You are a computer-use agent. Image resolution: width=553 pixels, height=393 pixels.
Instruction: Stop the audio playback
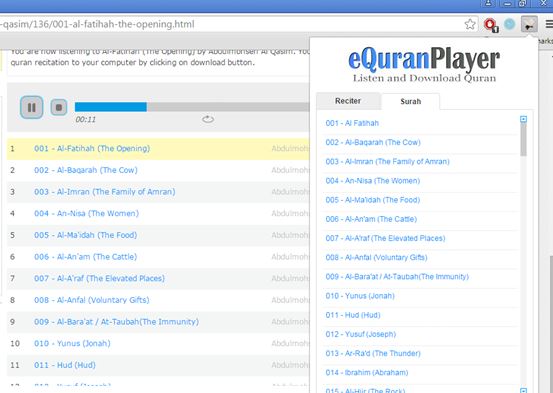coord(59,107)
